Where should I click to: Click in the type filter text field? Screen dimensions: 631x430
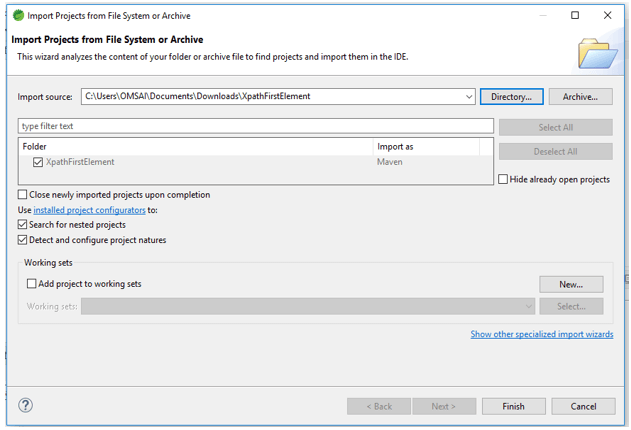click(x=255, y=127)
